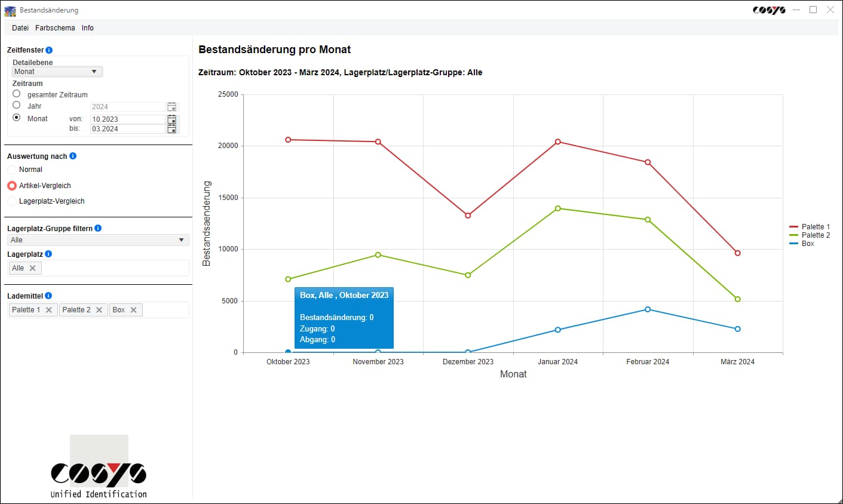Click Palette 2 data point for November 2023
The width and height of the screenshot is (843, 504).
pyautogui.click(x=378, y=255)
